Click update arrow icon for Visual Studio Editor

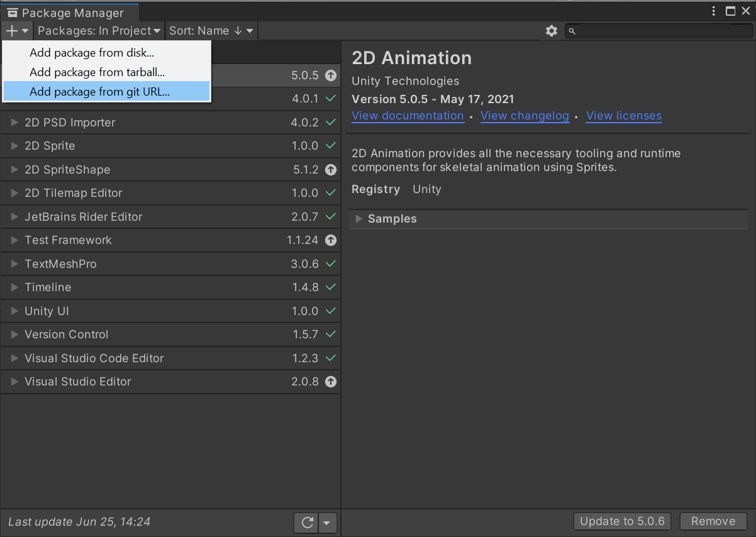point(331,382)
